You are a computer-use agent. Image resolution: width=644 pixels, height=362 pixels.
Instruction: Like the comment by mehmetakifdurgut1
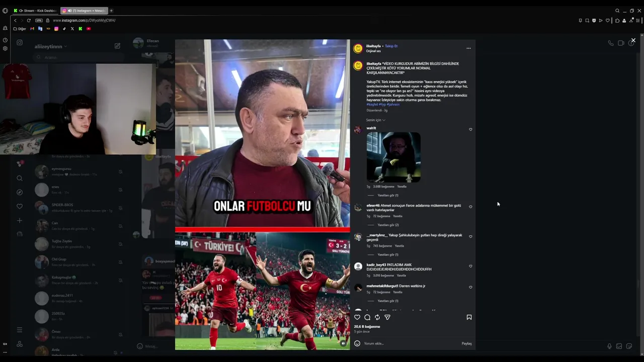coord(470,287)
